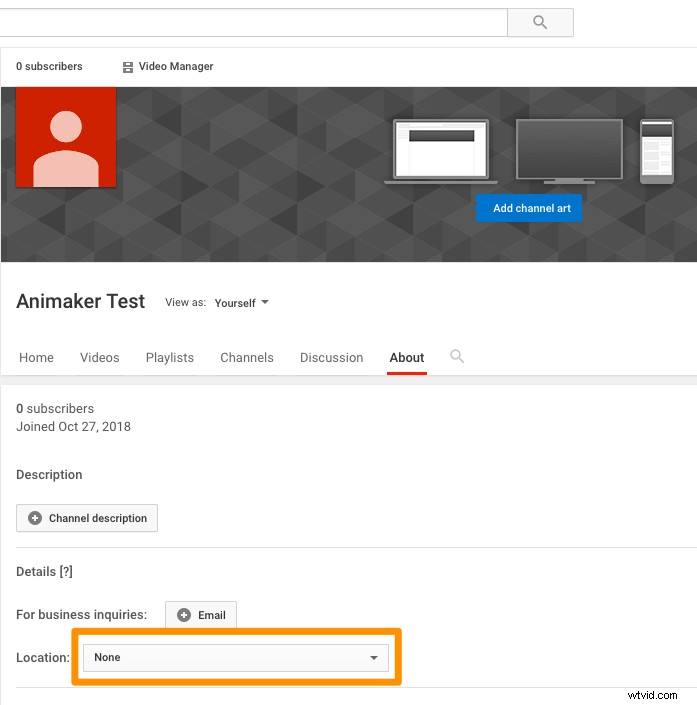Screen dimensions: 697x705
Task: Click the Description heading
Action: (49, 475)
